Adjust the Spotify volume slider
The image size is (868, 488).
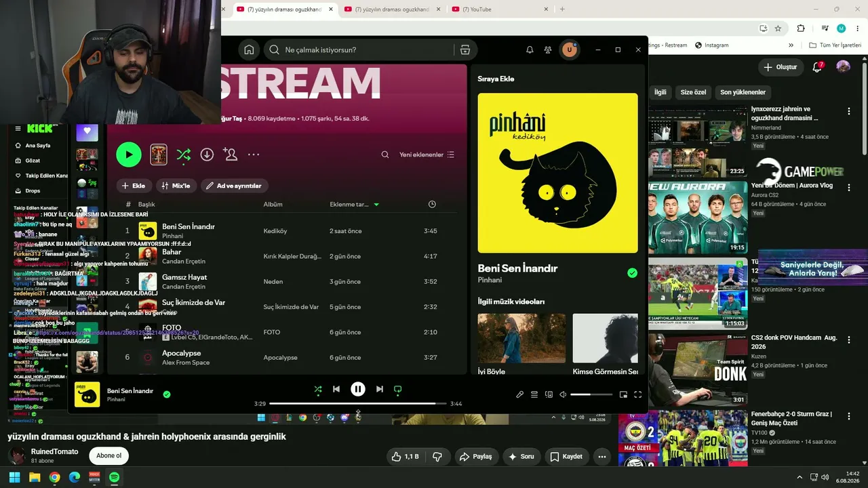coord(591,394)
